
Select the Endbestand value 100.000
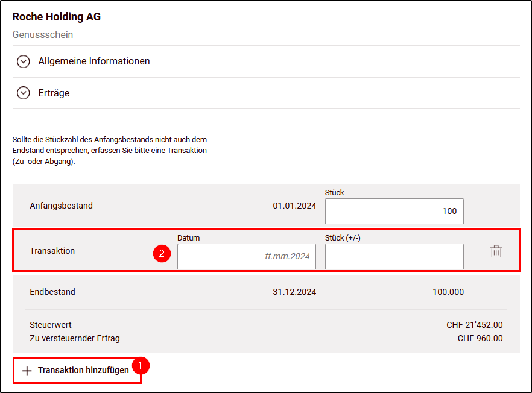448,292
